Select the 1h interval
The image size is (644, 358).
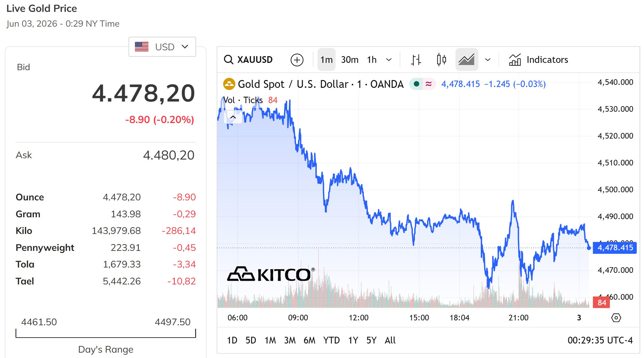pyautogui.click(x=372, y=60)
